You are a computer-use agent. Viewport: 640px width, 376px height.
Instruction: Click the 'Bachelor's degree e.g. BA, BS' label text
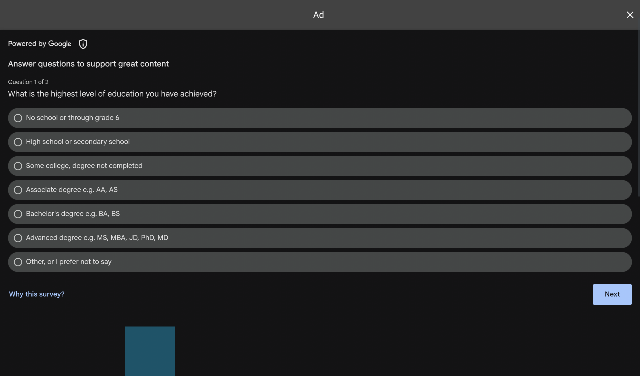tap(73, 214)
